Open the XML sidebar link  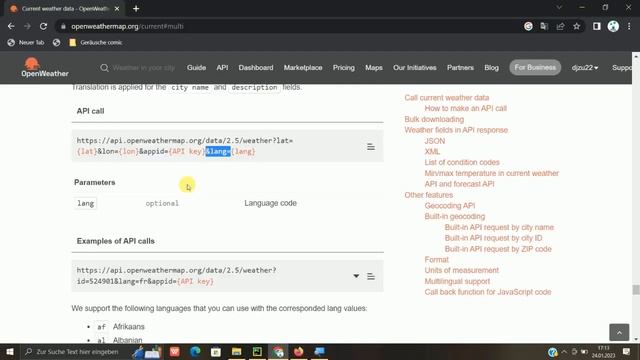[x=432, y=151]
